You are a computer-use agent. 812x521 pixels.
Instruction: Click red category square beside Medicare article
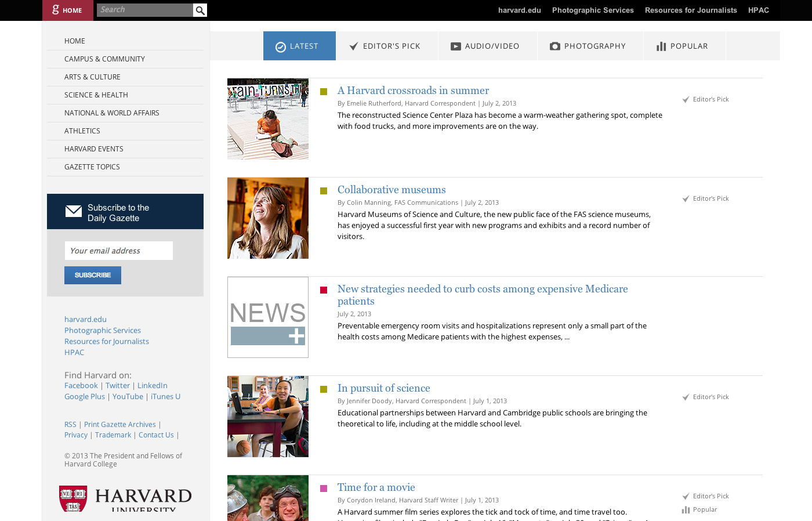(x=324, y=290)
